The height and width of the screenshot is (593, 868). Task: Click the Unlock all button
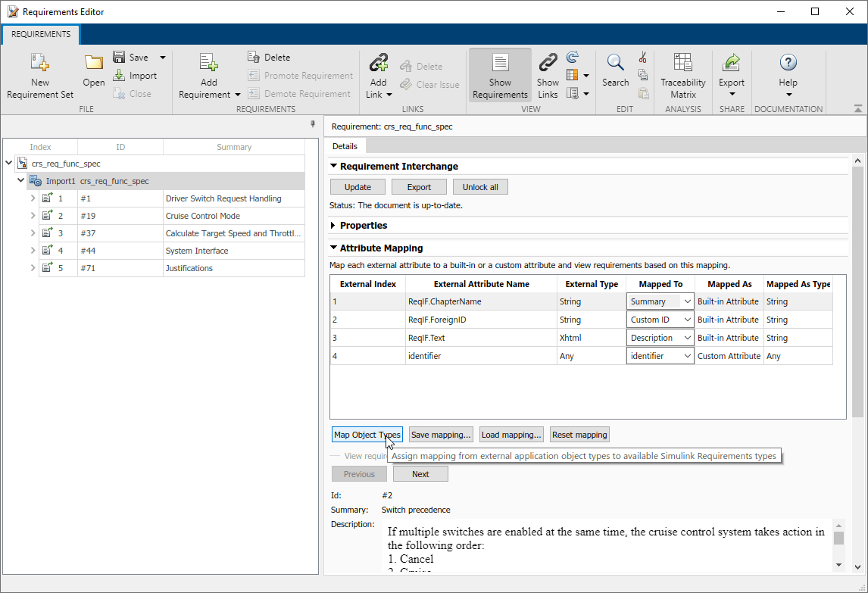480,187
